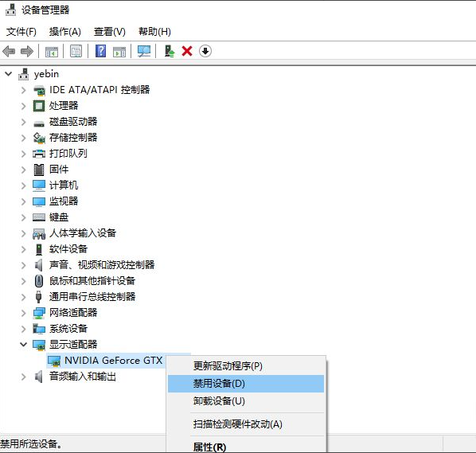Select the 磁盘驱动器 tree item
Viewport: 476px width, 453px height.
click(73, 122)
